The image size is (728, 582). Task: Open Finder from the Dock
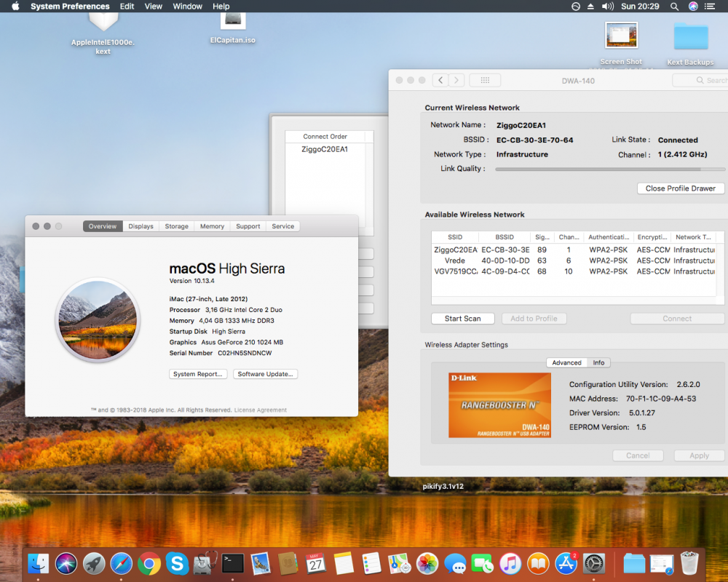tap(38, 564)
